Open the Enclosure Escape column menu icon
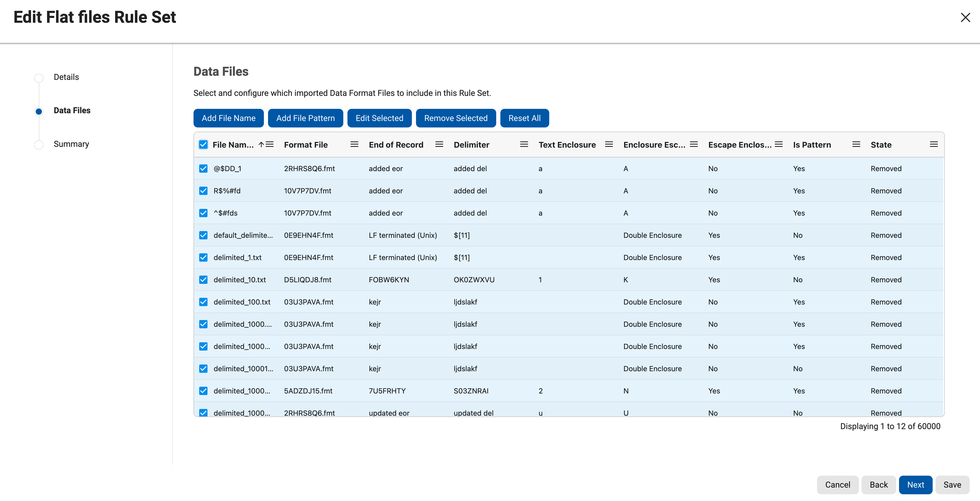The width and height of the screenshot is (980, 501). point(694,145)
